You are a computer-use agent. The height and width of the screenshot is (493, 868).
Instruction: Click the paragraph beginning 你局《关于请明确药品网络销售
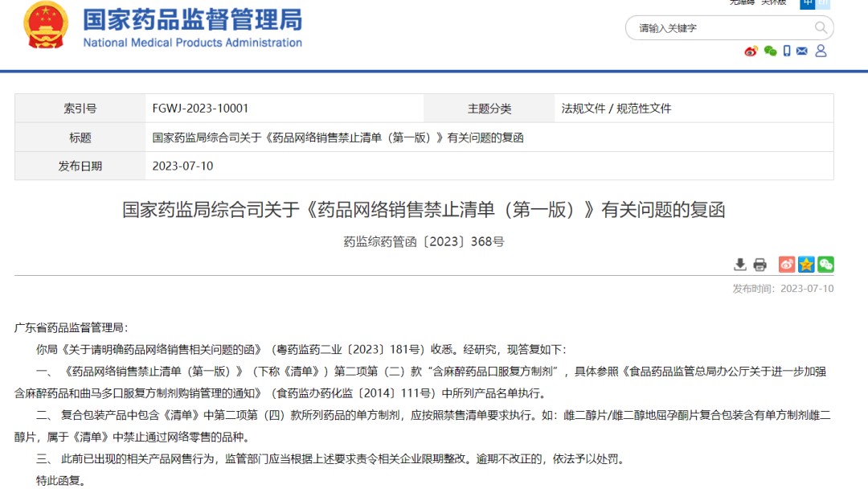click(x=301, y=350)
